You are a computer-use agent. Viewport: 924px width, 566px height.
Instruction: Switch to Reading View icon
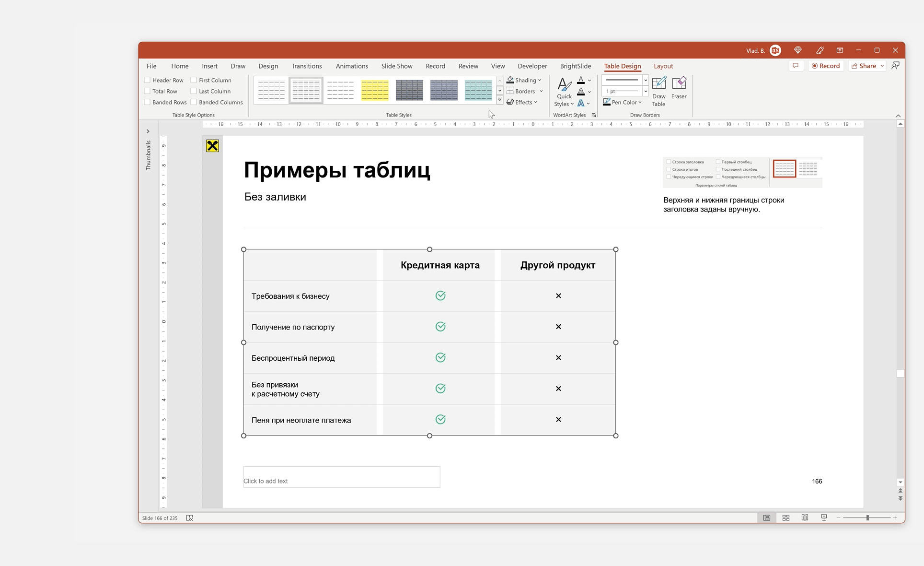805,518
